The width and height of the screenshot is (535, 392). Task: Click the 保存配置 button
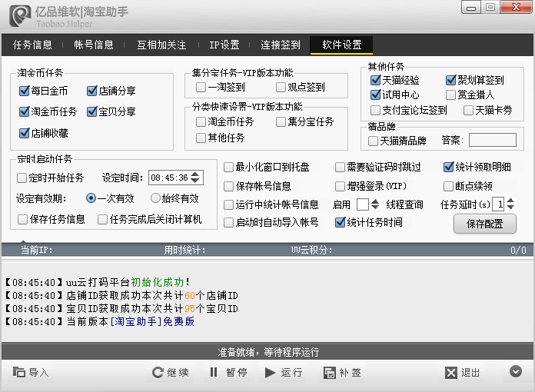coord(484,224)
